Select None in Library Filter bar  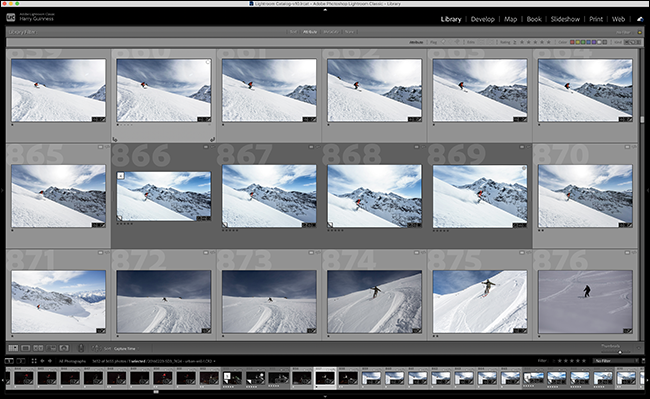pyautogui.click(x=349, y=32)
